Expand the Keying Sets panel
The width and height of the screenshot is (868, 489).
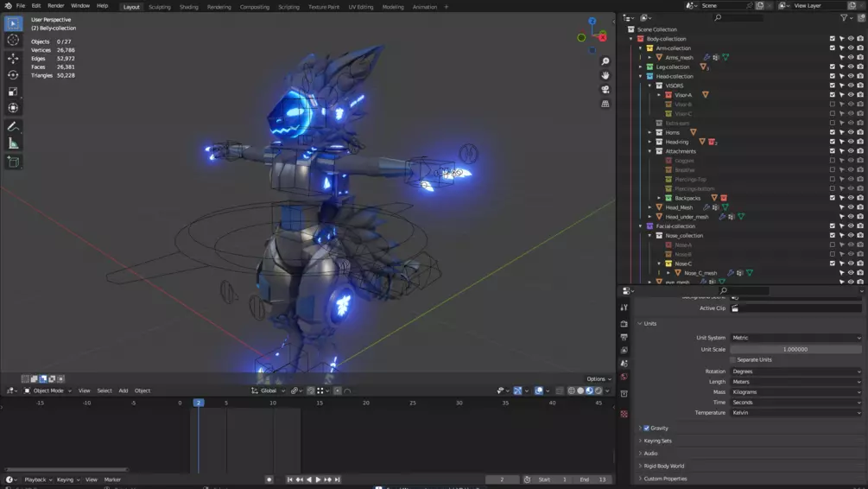coord(657,441)
